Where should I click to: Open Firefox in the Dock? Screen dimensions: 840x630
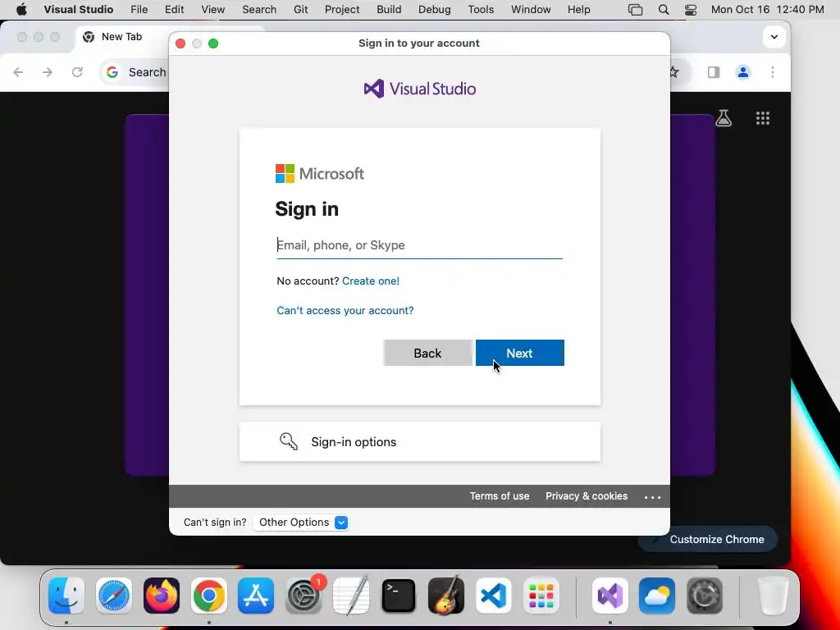point(162,596)
